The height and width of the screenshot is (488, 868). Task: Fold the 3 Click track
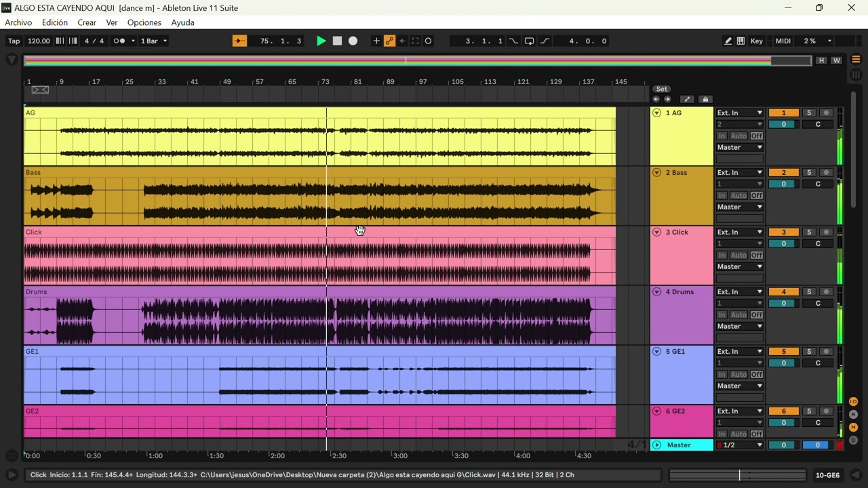coord(656,232)
